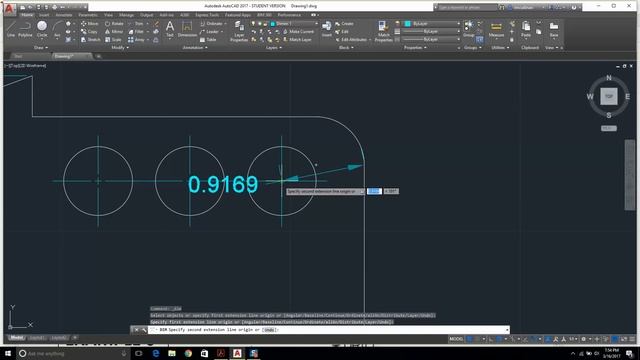Expand the Layers panel
This screenshot has height=360, width=640.
coord(273,48)
